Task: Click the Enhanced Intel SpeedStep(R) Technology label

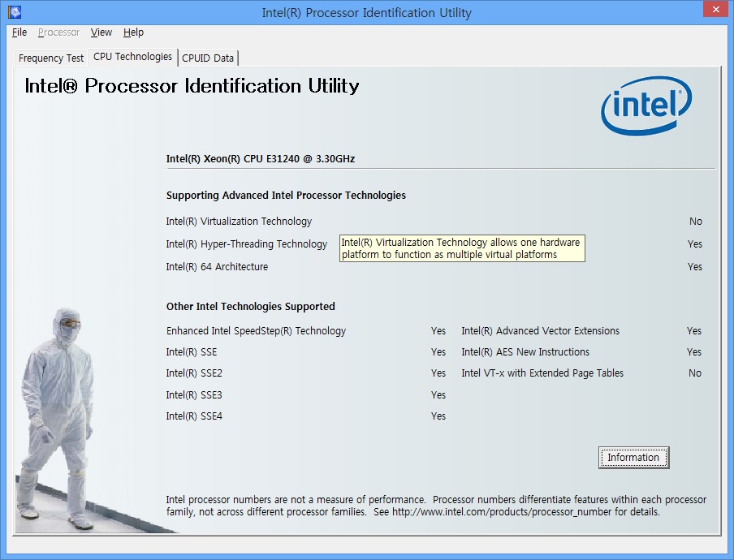Action: tap(256, 331)
